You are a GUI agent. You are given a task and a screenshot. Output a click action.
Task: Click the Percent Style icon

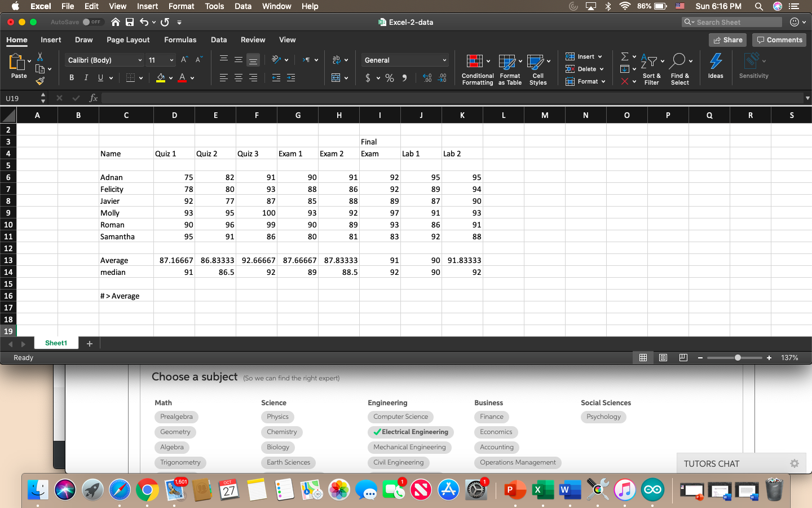[389, 78]
